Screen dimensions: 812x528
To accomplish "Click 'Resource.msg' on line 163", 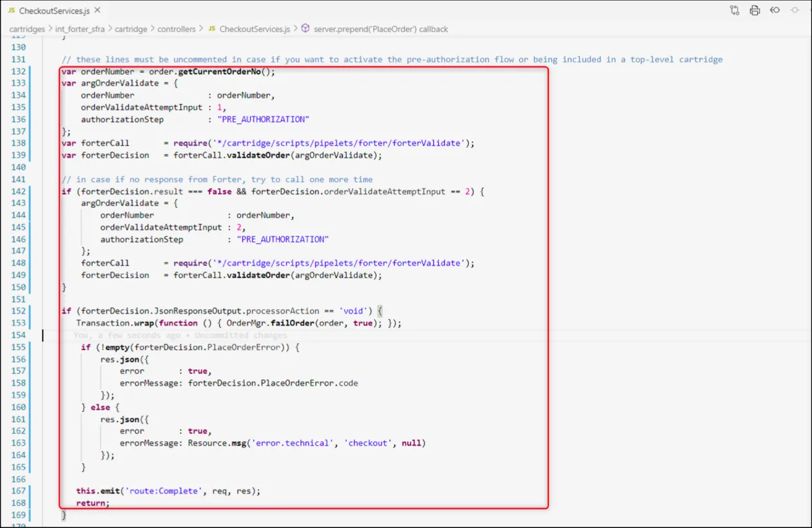I will pyautogui.click(x=217, y=442).
